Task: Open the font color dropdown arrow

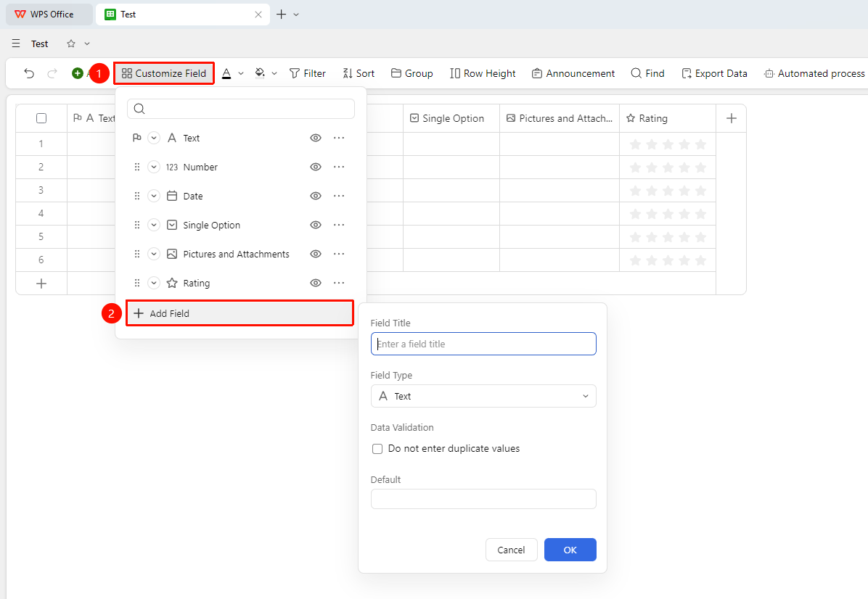Action: (241, 73)
